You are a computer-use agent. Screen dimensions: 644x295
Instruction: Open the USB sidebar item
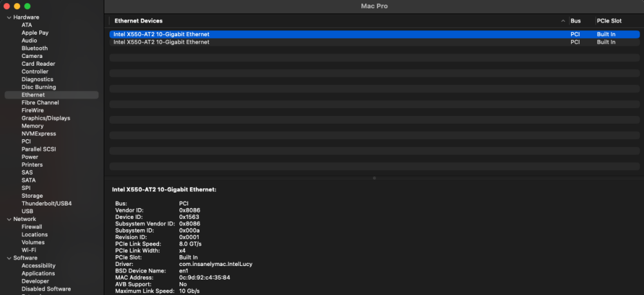click(28, 211)
